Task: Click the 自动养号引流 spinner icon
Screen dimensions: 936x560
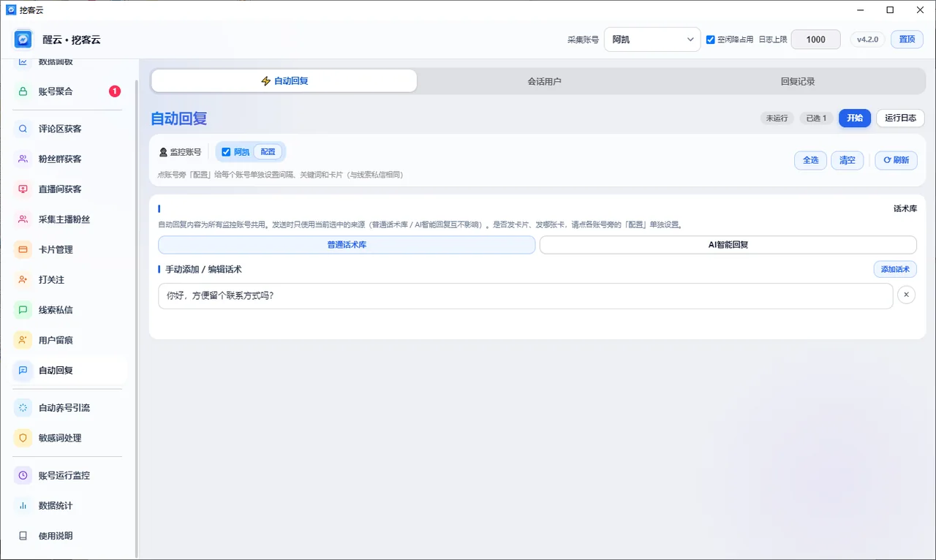Action: tap(23, 408)
